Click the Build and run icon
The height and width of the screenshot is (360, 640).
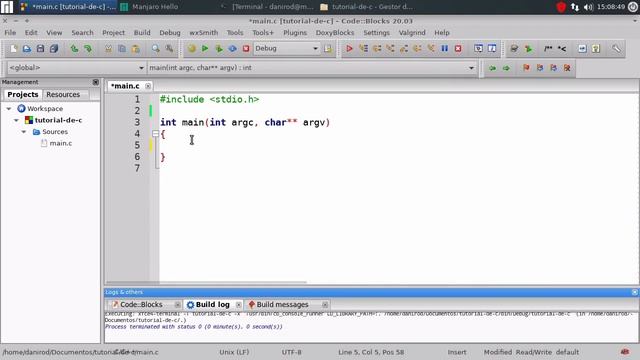click(219, 49)
